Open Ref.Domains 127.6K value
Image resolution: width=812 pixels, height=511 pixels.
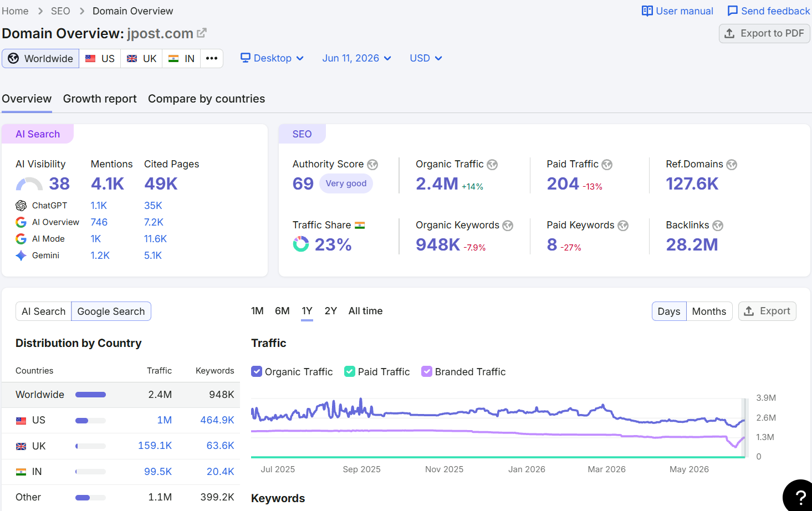click(x=692, y=184)
